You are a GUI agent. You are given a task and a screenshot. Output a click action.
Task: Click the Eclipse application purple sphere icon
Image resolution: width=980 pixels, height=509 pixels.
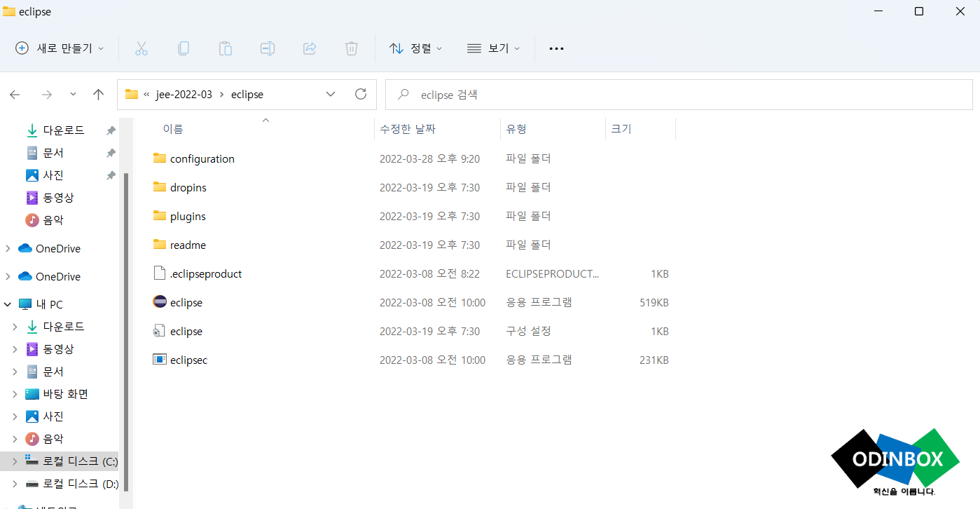[x=160, y=302]
